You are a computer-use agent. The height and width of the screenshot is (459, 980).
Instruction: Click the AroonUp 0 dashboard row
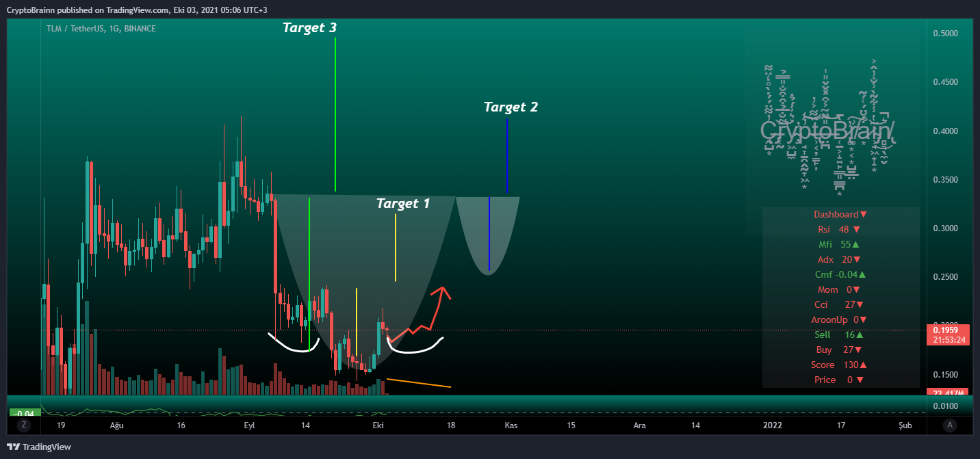[840, 319]
